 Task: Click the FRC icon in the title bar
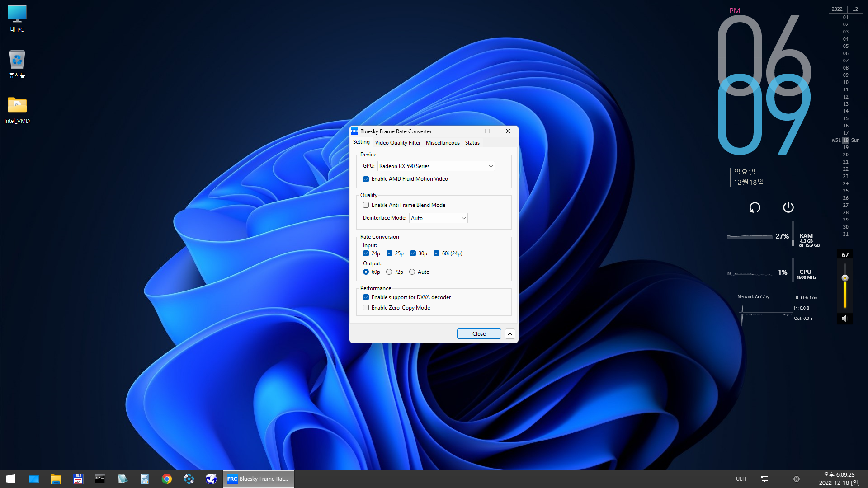tap(354, 131)
